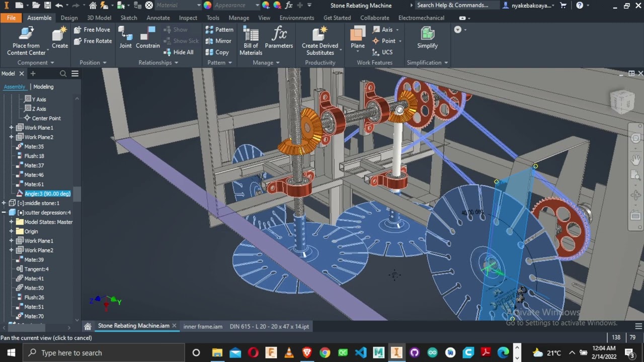Click Hide All relationships icon
Image resolution: width=644 pixels, height=362 pixels.
click(x=178, y=52)
